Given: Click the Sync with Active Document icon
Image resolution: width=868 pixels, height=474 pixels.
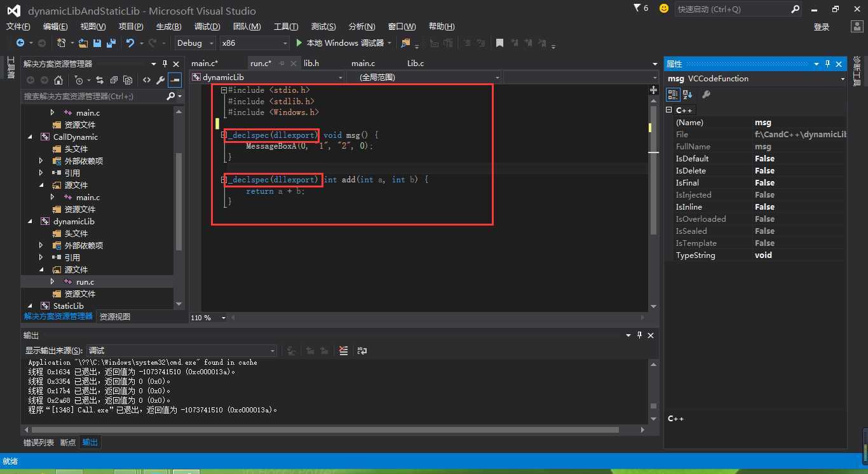Looking at the screenshot, I should [100, 80].
